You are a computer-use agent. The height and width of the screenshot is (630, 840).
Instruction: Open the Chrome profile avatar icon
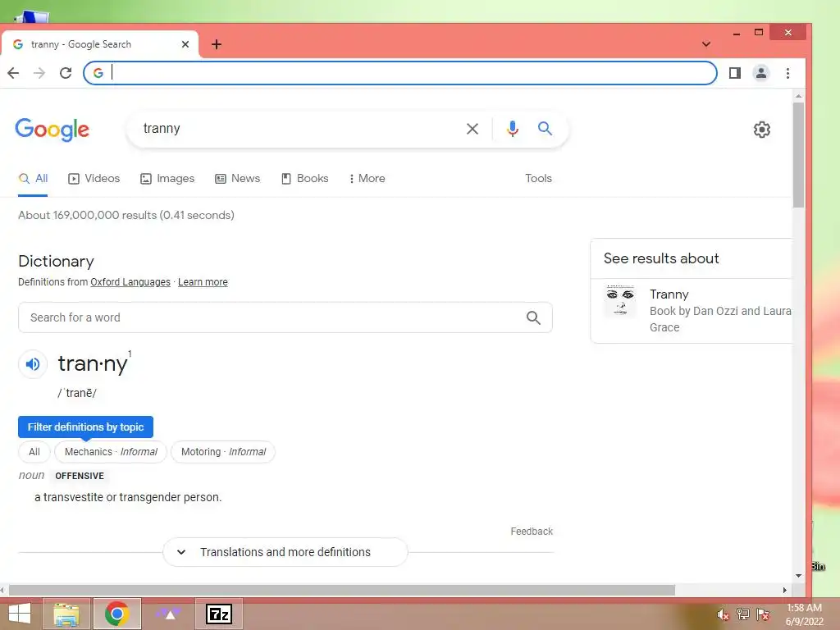760,73
